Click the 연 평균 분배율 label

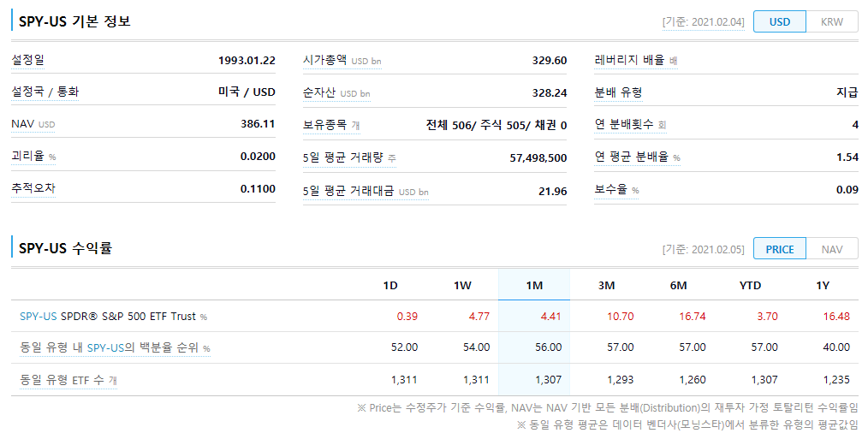637,157
